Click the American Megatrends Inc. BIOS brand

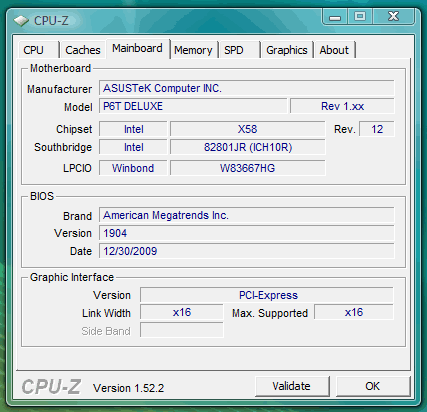(247, 215)
